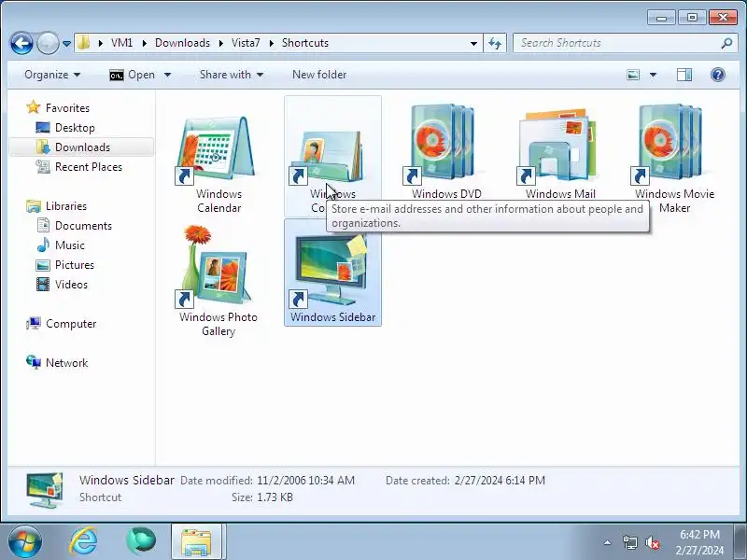Open Help with the question mark icon
This screenshot has height=560, width=747.
pos(717,75)
